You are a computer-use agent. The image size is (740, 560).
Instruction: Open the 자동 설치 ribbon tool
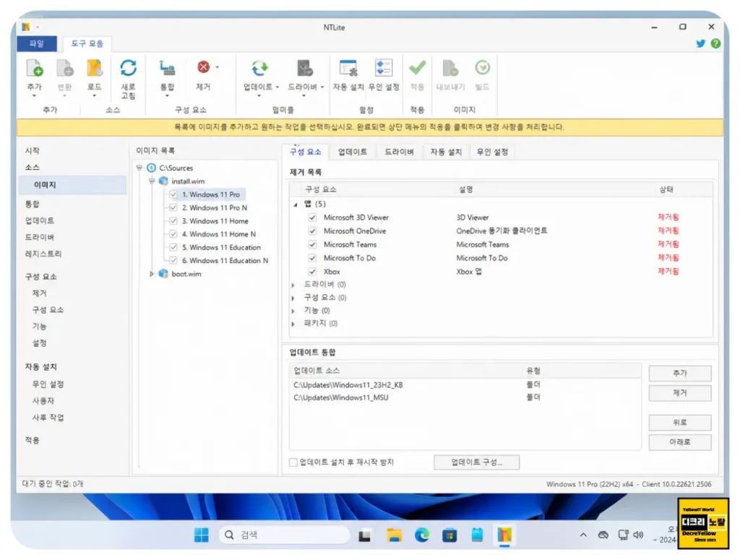[x=348, y=69]
